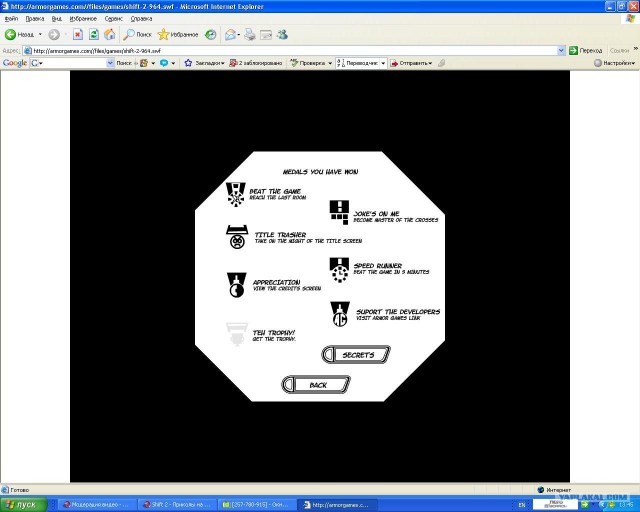Screen dimensions: 640x512
Task: Click the faded Teh Trophy icon
Action: [237, 334]
